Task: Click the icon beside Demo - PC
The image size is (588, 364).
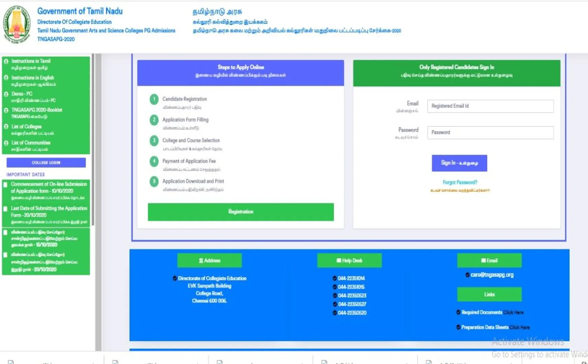Action: pyautogui.click(x=6, y=94)
